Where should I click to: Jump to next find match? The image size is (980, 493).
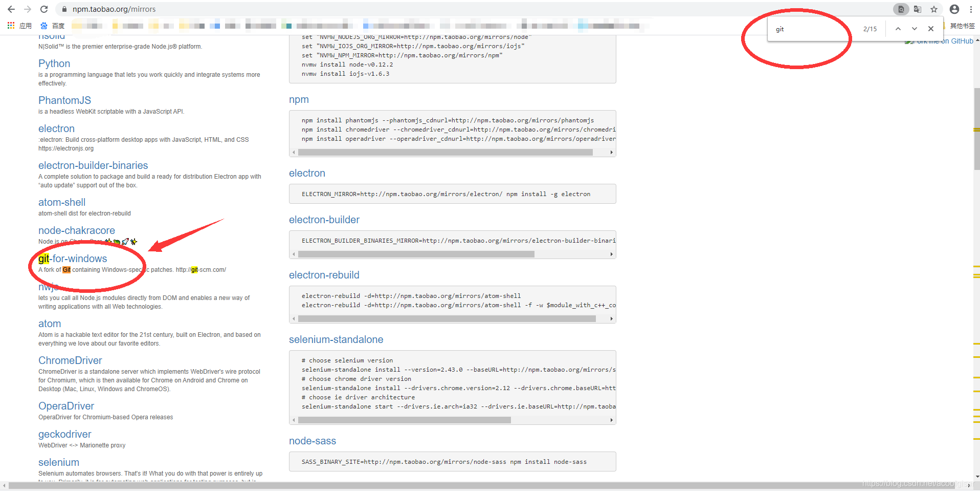click(x=915, y=29)
